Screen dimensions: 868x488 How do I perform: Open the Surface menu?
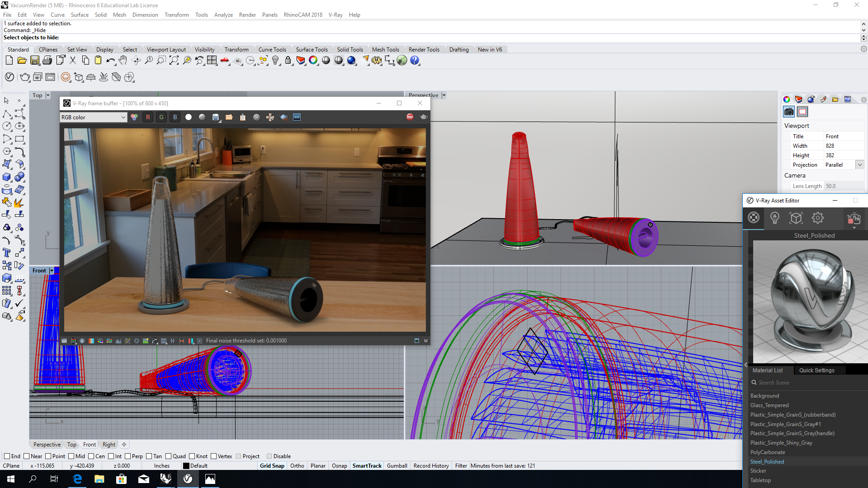click(x=80, y=15)
